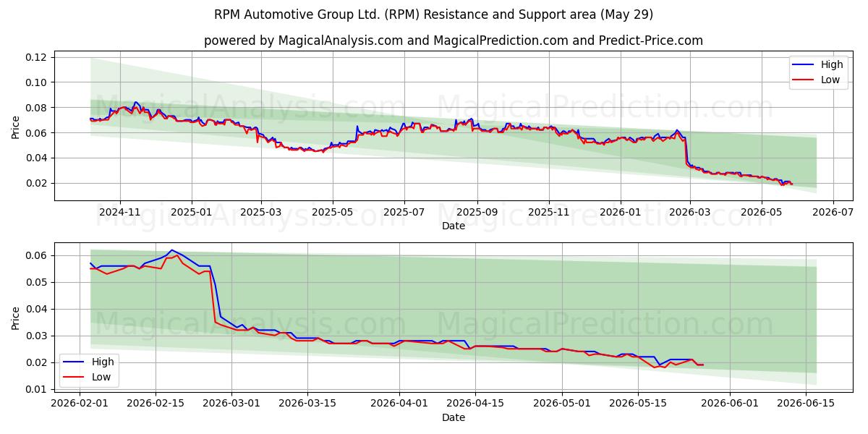Click the '2026-07' x-axis label in the top chart
Image resolution: width=868 pixels, height=434 pixels.
[x=833, y=213]
